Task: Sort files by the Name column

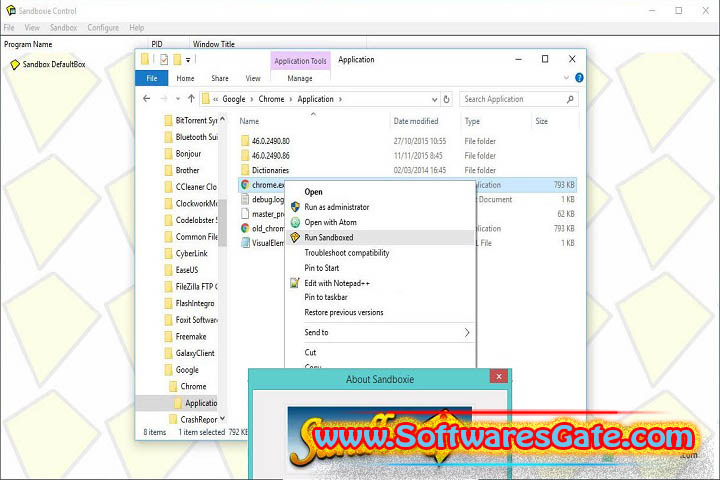Action: (249, 121)
